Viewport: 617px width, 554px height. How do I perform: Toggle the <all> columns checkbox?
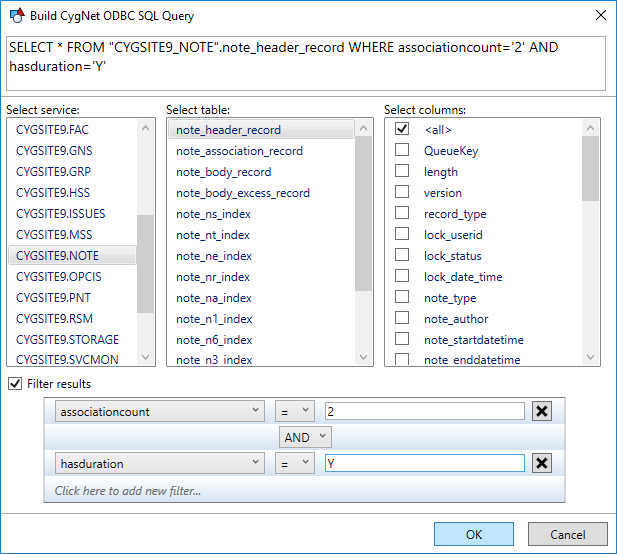(x=402, y=129)
